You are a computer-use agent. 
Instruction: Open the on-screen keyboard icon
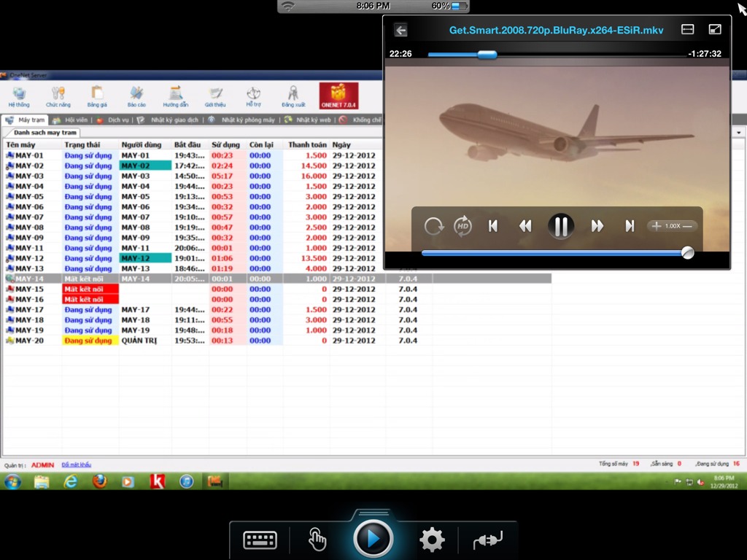(260, 540)
